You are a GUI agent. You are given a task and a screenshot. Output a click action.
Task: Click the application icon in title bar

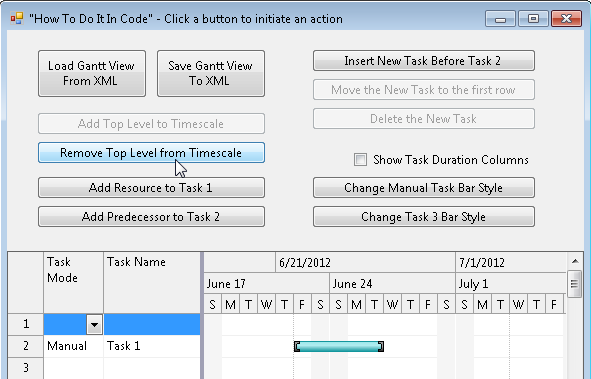click(x=17, y=18)
